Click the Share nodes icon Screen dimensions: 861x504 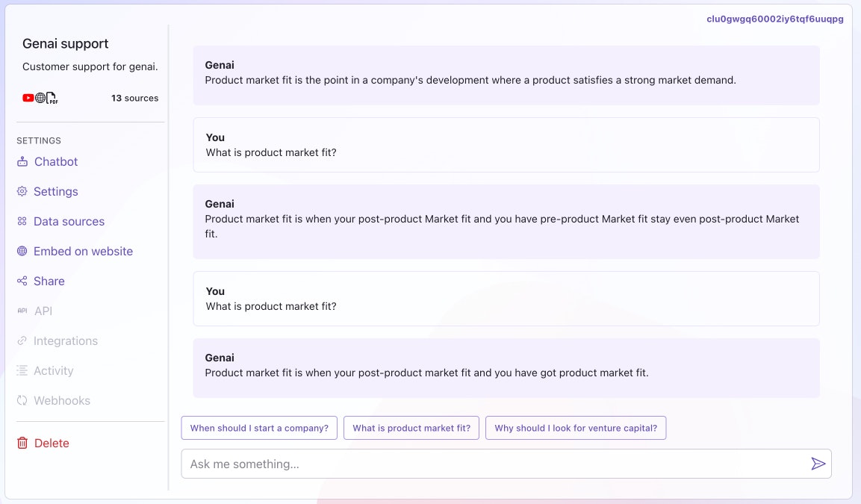[22, 281]
